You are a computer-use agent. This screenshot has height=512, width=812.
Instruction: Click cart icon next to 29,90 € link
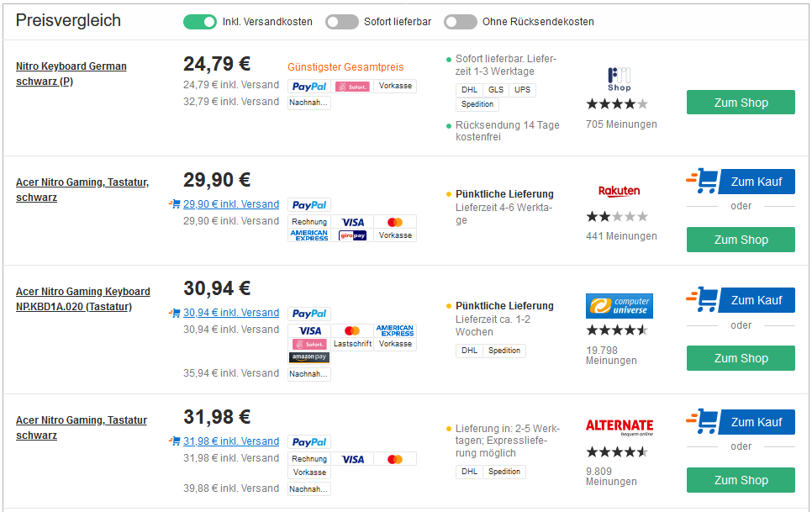(x=175, y=204)
